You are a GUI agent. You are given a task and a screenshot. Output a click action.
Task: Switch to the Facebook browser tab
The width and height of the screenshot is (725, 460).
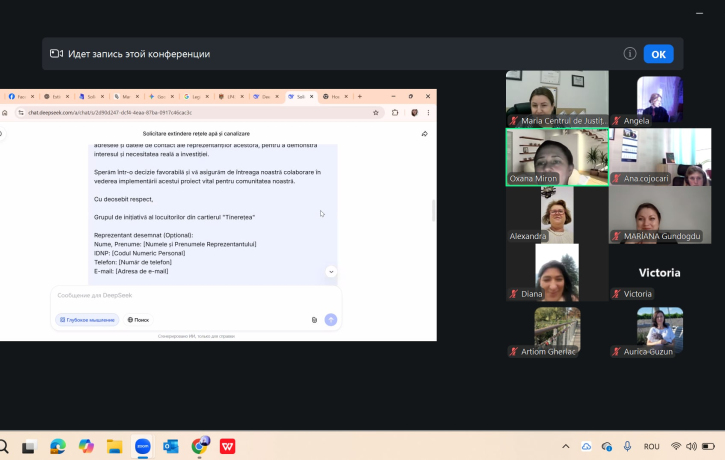(19, 97)
